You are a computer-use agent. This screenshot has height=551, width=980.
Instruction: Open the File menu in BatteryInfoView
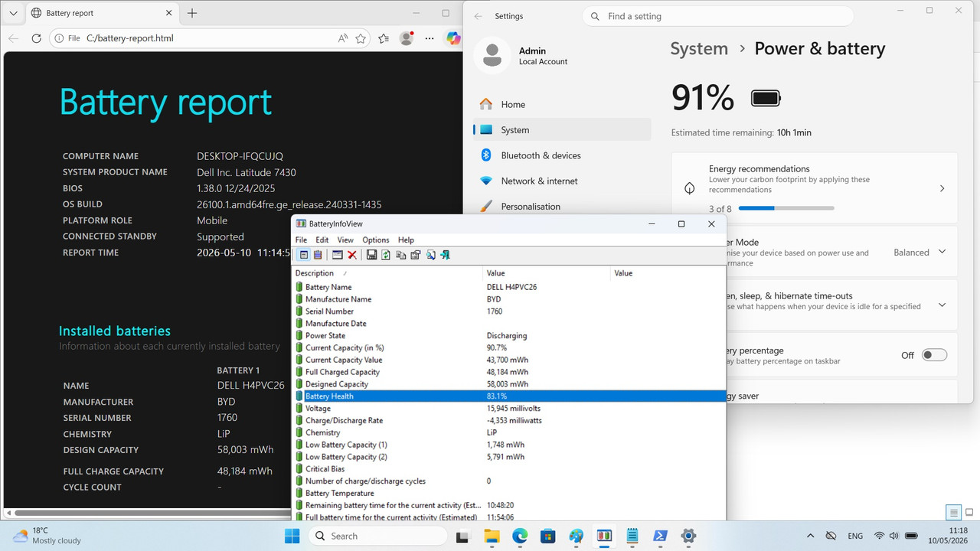301,240
